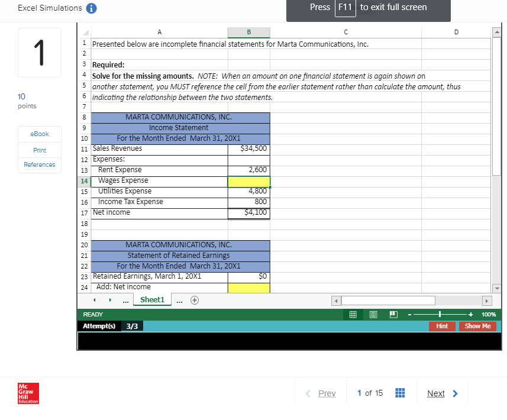
Task: Click the ellipsis left of Sheet1
Action: coord(126,301)
